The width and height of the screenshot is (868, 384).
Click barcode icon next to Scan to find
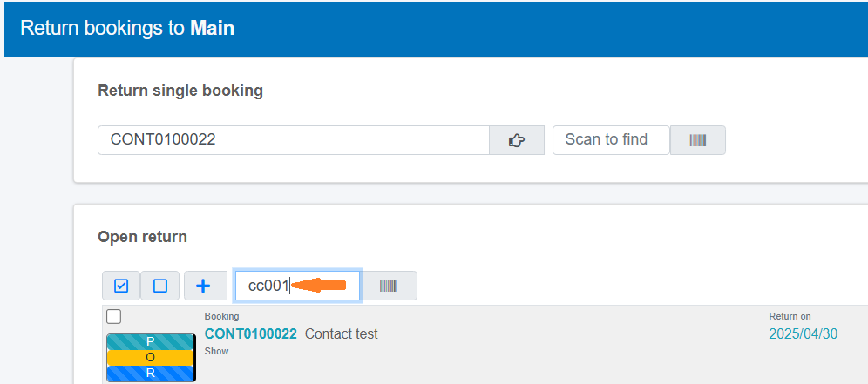click(697, 140)
